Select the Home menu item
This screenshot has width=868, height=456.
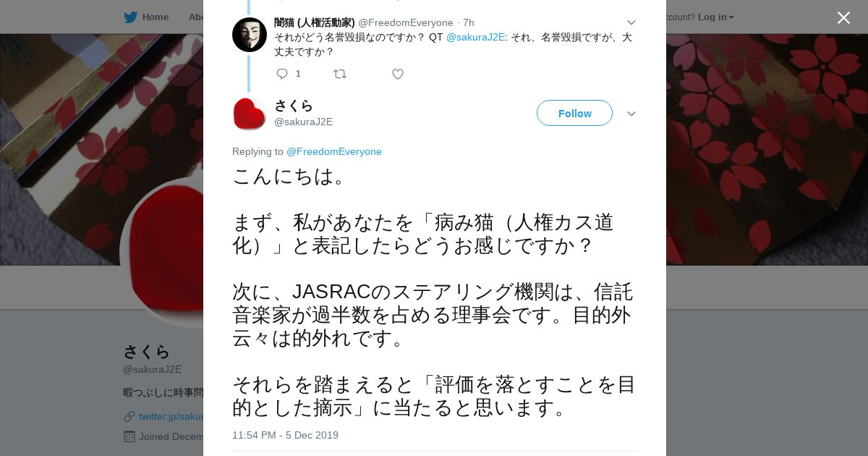tap(146, 17)
